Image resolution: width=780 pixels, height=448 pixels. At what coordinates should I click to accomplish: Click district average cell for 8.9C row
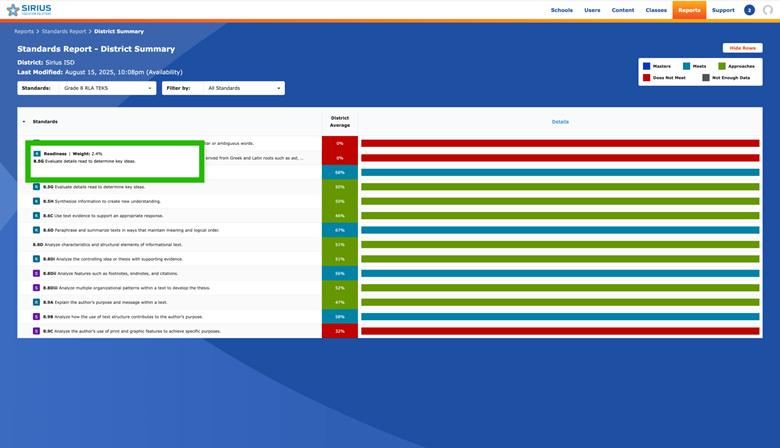[x=340, y=331]
